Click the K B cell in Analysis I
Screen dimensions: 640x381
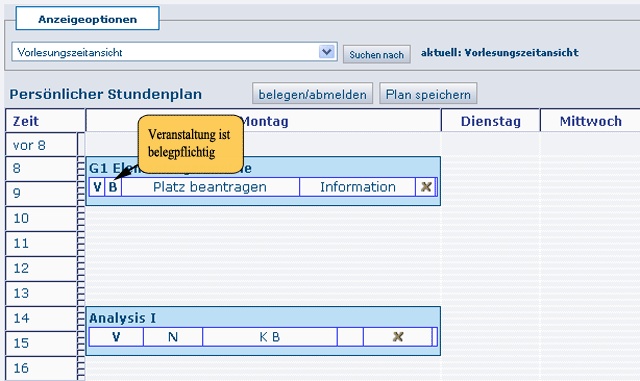click(x=270, y=337)
